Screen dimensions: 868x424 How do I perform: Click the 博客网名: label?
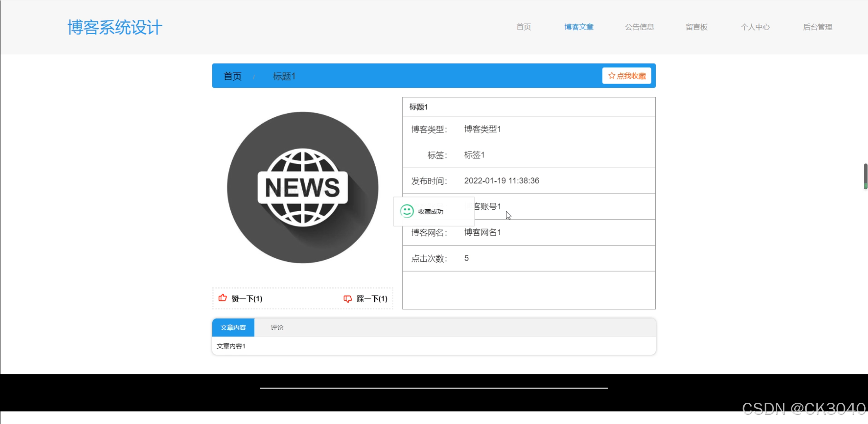pyautogui.click(x=429, y=233)
